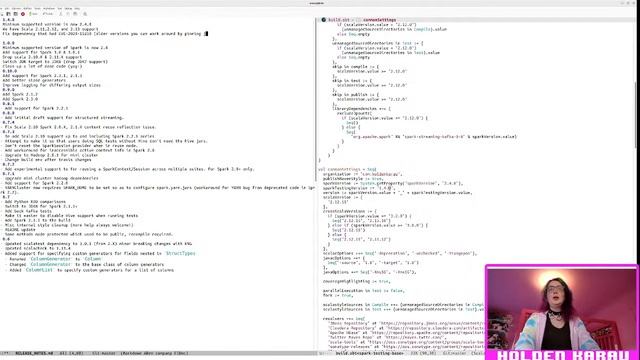Click the 'coverageHighlighting := true' line
Viewport: 640px width, 360px height.
point(356,281)
